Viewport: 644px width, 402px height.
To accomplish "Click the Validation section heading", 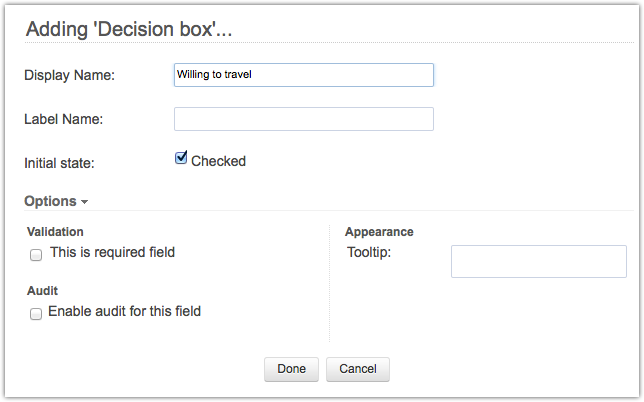I will point(56,232).
